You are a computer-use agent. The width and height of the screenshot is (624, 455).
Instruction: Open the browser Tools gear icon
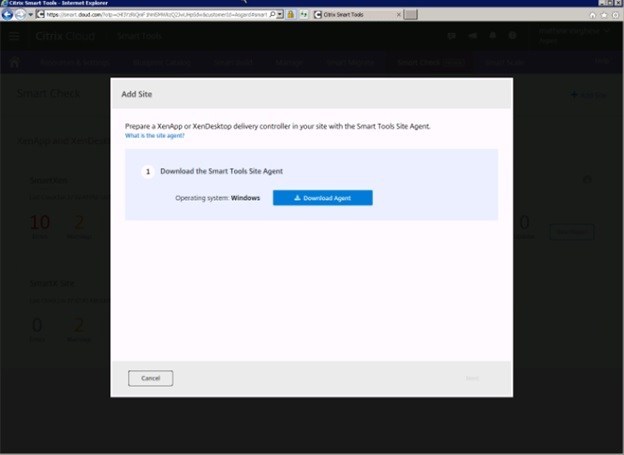[x=616, y=15]
